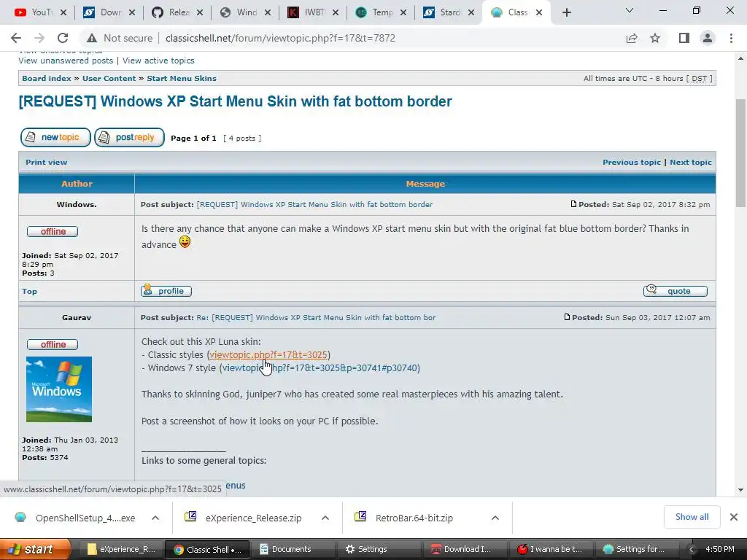Expand the system tray arrow
The width and height of the screenshot is (747, 560).
tap(692, 550)
